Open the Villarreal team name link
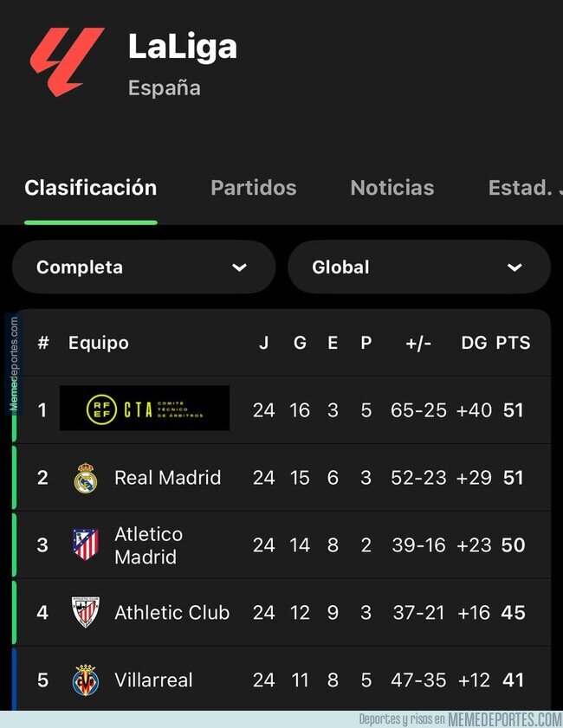 tap(153, 680)
